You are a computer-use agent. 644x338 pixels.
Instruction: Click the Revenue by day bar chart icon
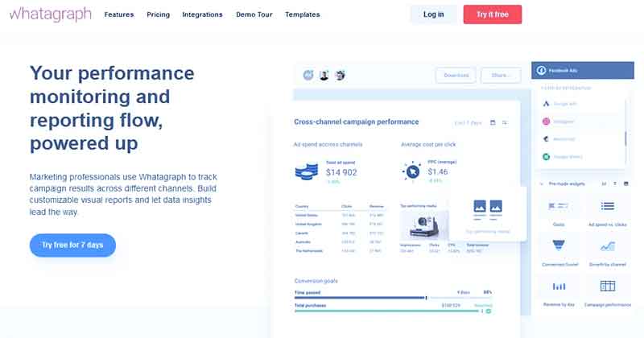(559, 286)
